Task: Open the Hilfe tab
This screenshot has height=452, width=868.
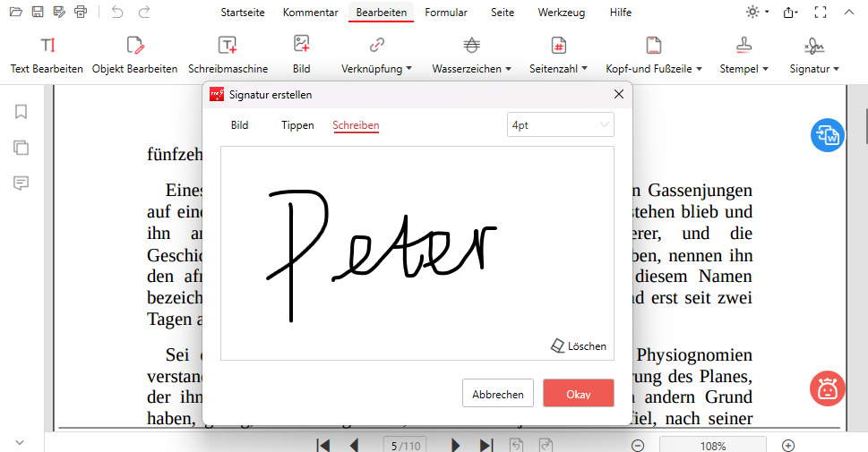Action: [x=621, y=13]
